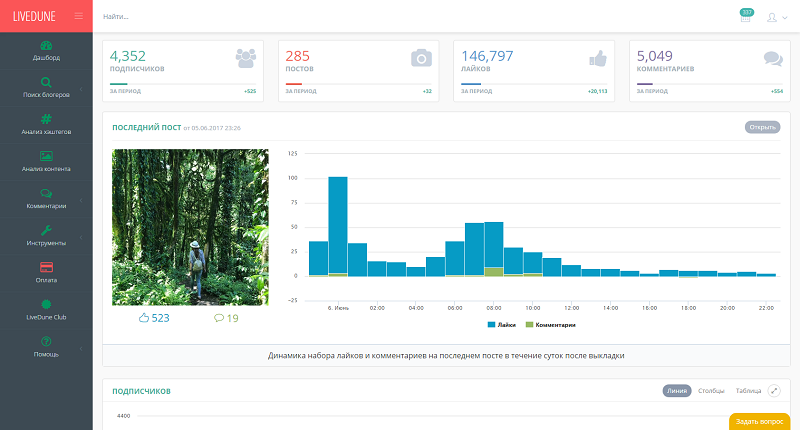Click the jungle post thumbnail image
800x430 pixels.
(x=190, y=227)
